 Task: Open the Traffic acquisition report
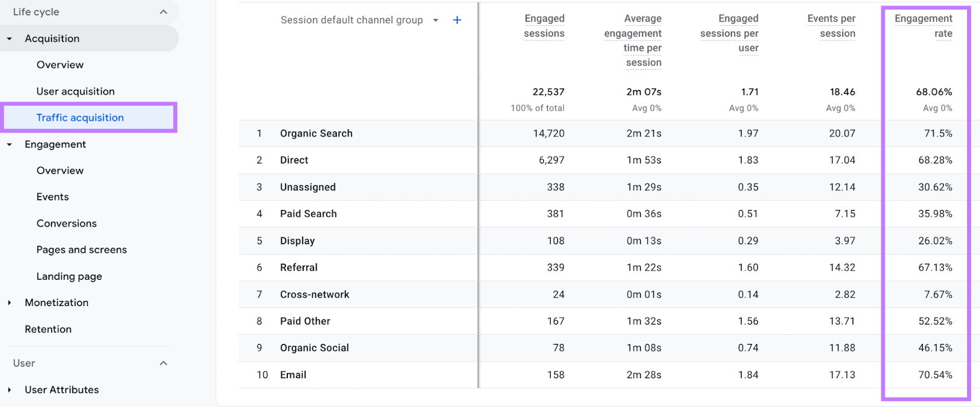tap(80, 118)
